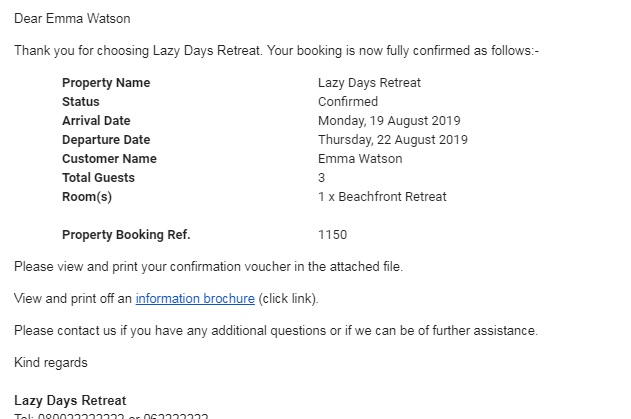Click the 'Room(s)' label
Viewport: 631px width, 419px height.
coord(87,196)
